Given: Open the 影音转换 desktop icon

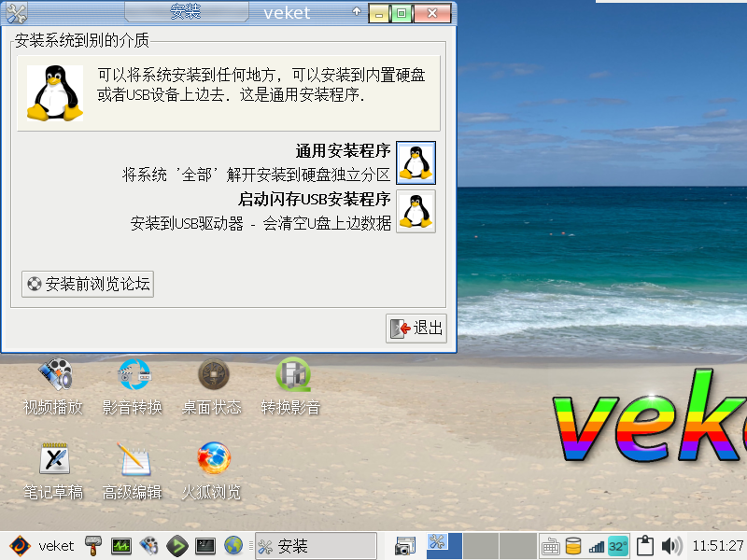Looking at the screenshot, I should point(133,386).
